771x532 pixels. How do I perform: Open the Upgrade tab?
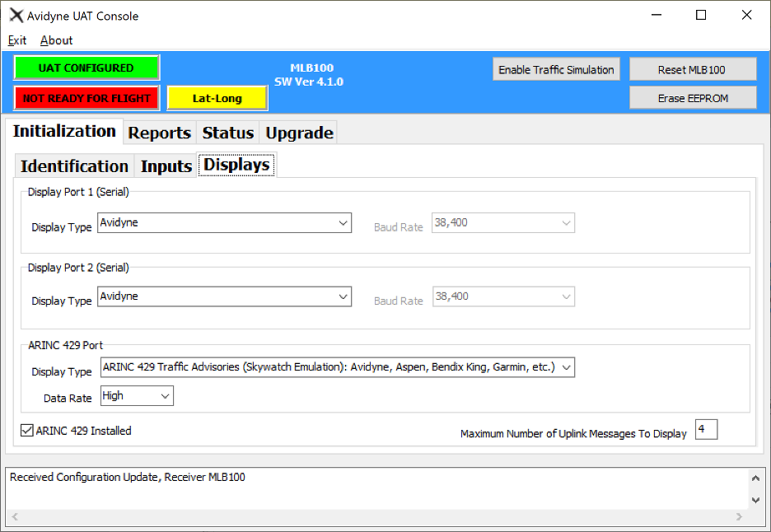(x=299, y=133)
